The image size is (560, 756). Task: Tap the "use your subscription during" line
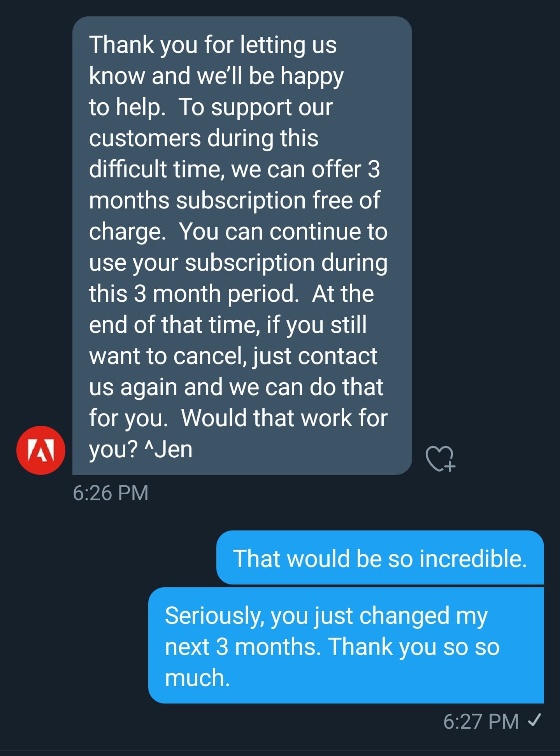point(238,262)
